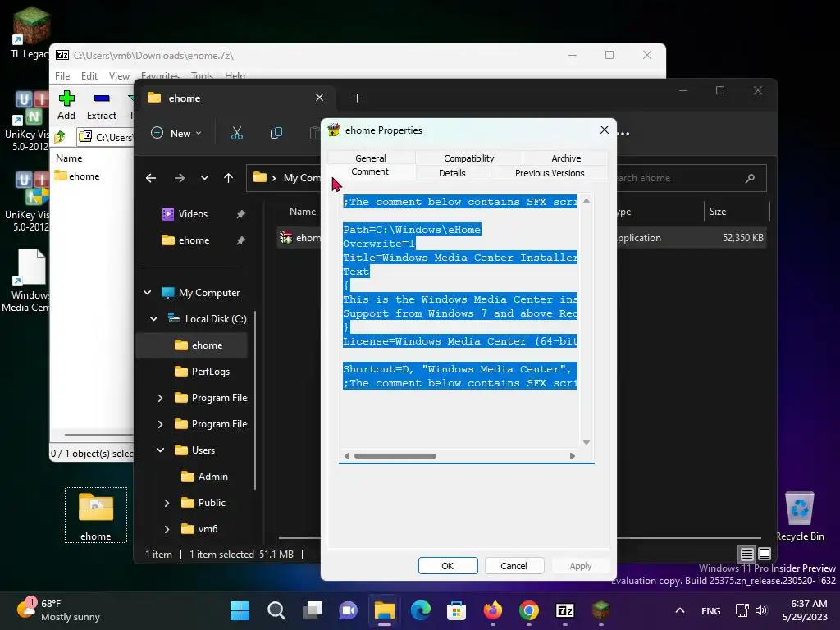Click the comment box scroll-up arrow
The image size is (840, 630).
586,202
